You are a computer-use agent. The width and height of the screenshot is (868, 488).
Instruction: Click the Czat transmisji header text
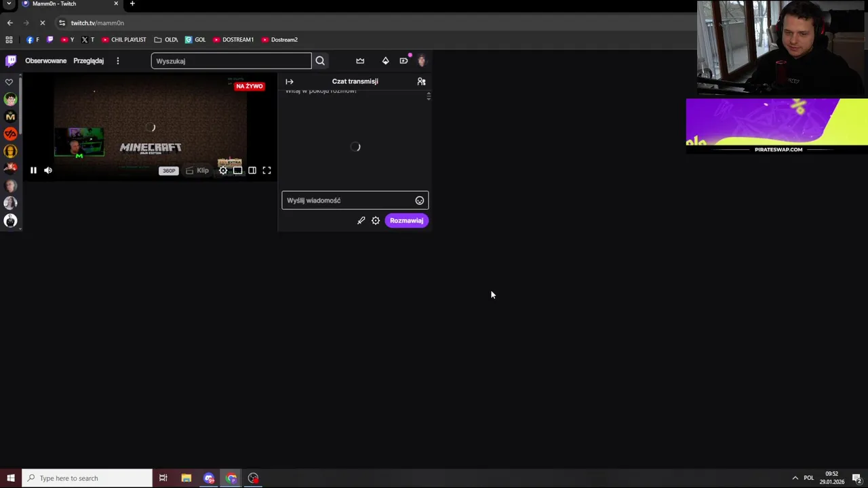pyautogui.click(x=355, y=81)
